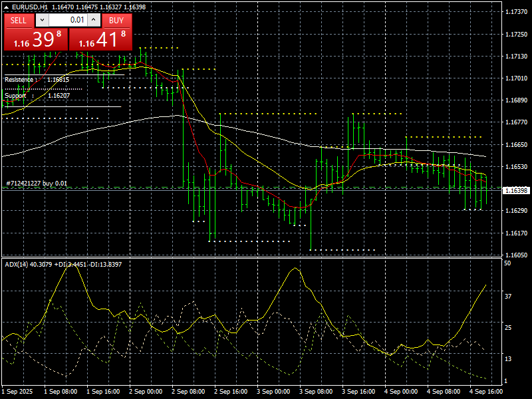Click the EURUSD,H1 chart title text

(x=30, y=7)
